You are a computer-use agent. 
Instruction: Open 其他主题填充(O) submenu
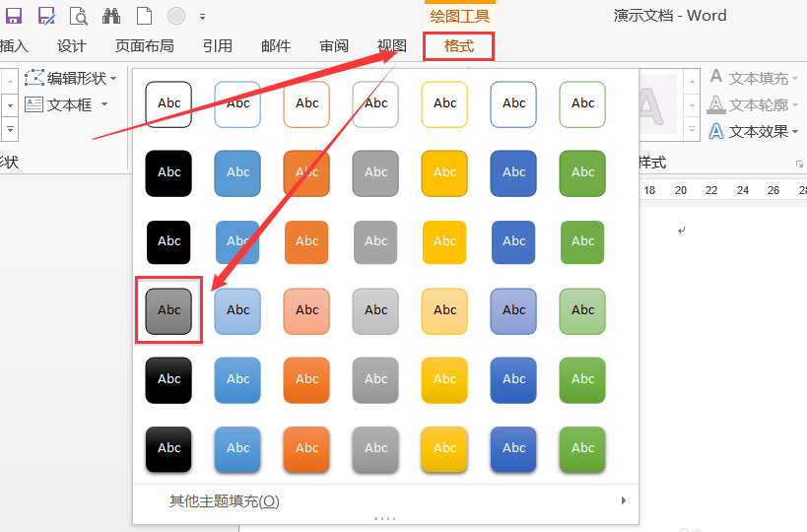coord(385,500)
